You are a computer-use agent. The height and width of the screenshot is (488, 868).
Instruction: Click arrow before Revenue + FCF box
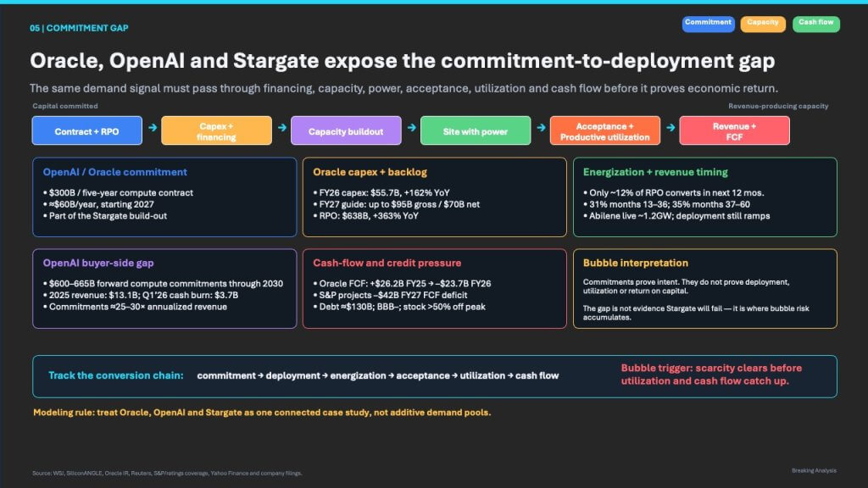click(670, 128)
